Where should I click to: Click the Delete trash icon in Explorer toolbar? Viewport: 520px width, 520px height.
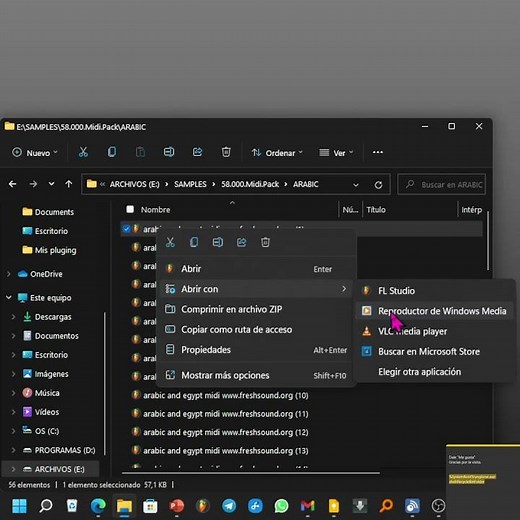226,152
